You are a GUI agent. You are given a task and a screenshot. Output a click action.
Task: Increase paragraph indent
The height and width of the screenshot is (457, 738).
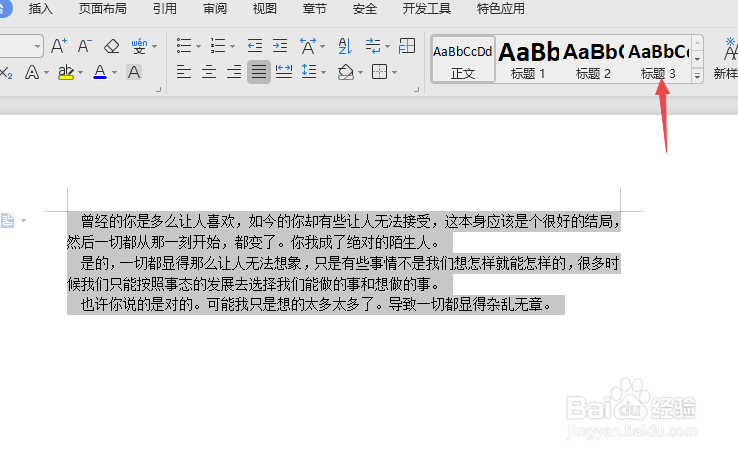(x=280, y=46)
